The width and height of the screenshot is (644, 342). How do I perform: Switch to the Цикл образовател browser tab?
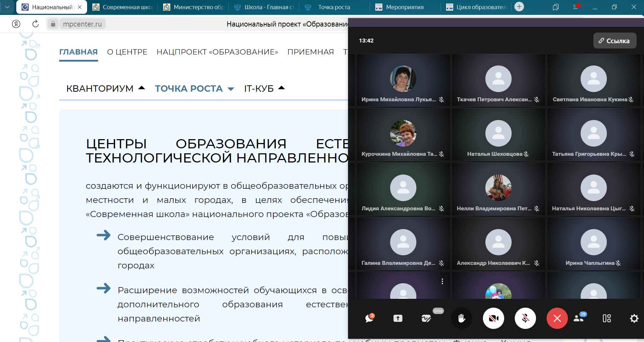[x=477, y=7]
